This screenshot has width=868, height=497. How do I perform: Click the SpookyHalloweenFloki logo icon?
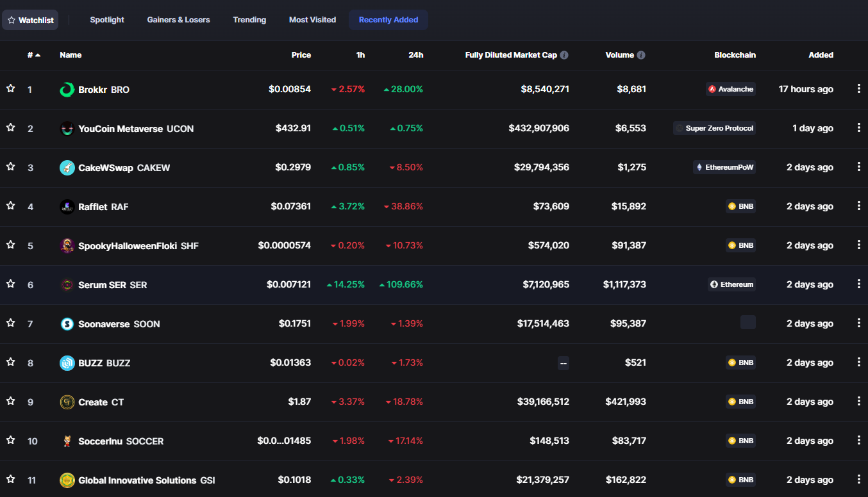pyautogui.click(x=67, y=246)
